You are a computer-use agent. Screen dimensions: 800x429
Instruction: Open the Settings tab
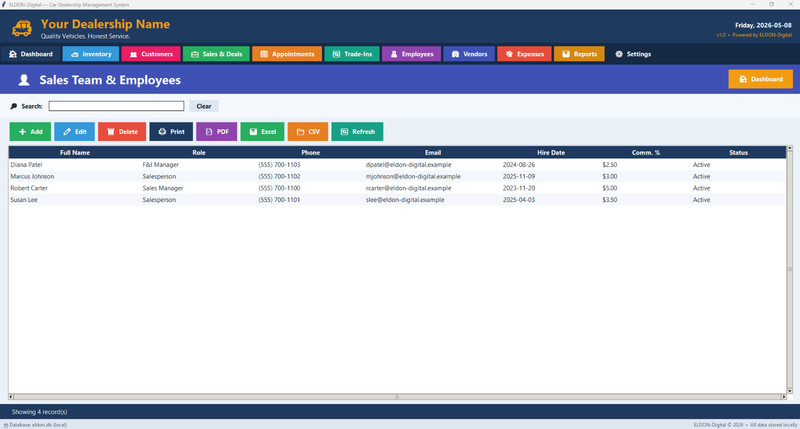[633, 54]
